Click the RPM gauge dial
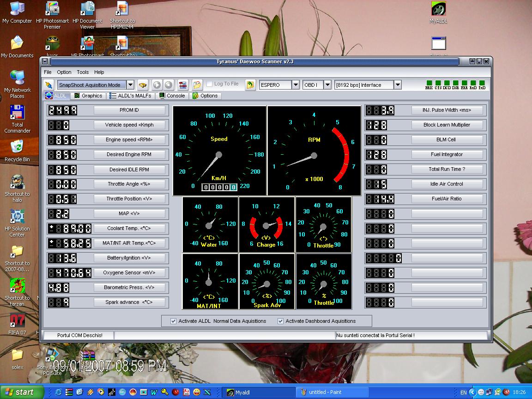 [314, 151]
